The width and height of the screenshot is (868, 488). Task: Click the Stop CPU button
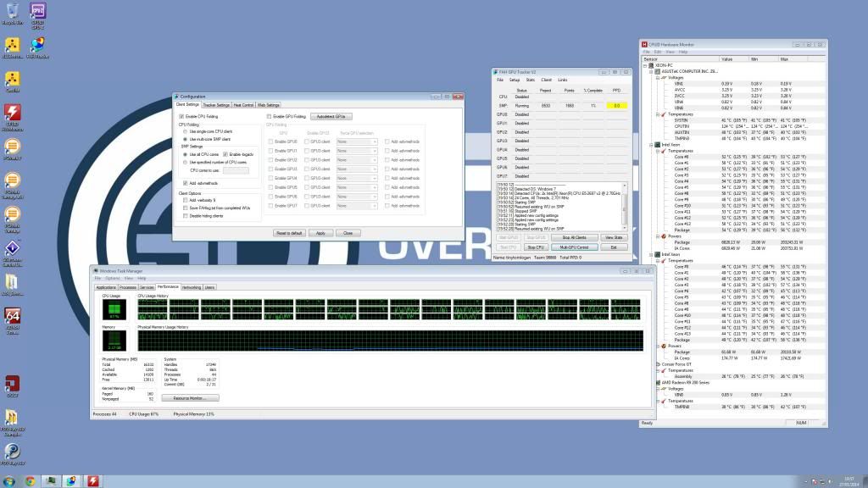[536, 247]
